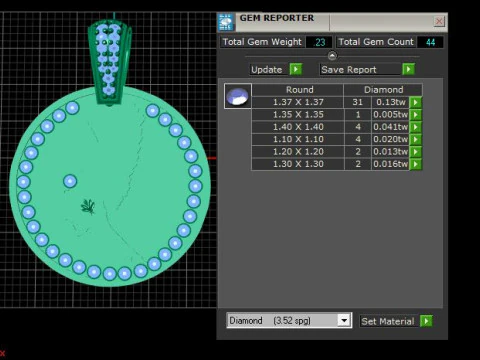Click the 0.016tw weight cell
This screenshot has width=480, height=360.
tap(390, 164)
